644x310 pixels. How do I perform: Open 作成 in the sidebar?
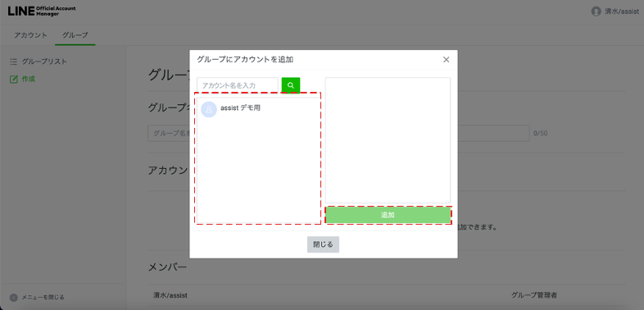(x=29, y=79)
